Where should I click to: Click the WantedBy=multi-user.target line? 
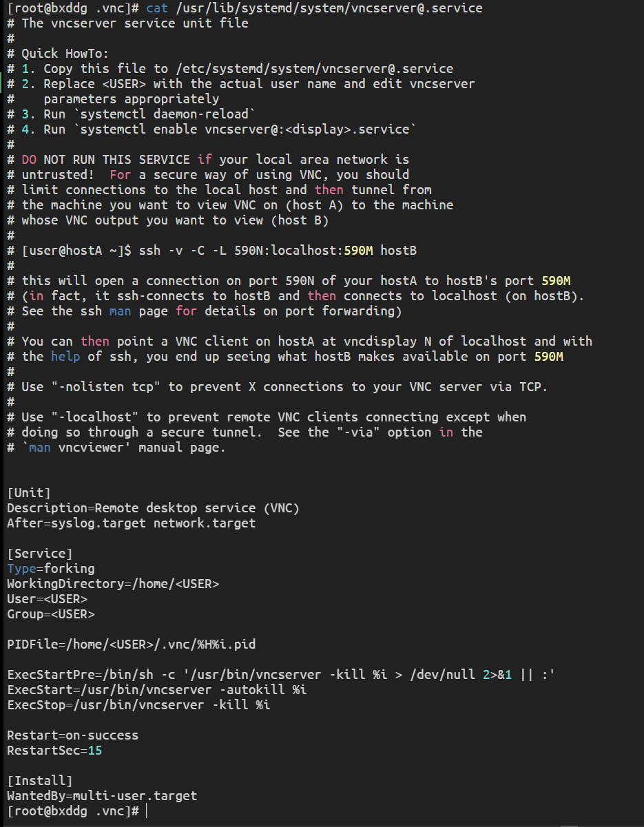coord(102,796)
